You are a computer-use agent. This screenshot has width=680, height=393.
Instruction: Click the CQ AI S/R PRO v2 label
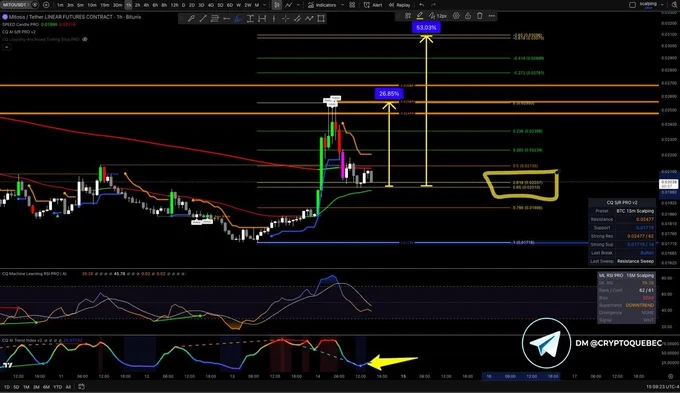(19, 32)
